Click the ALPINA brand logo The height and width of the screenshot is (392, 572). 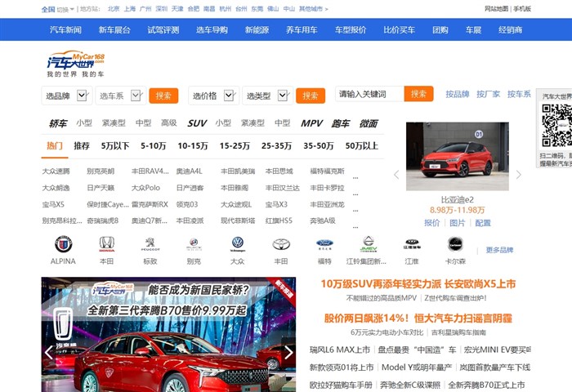(x=63, y=244)
